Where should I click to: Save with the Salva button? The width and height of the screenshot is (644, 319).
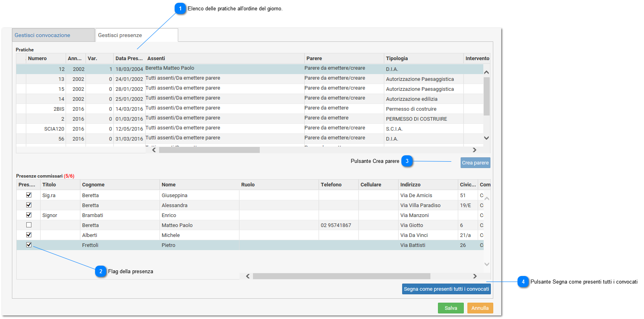[x=451, y=308]
